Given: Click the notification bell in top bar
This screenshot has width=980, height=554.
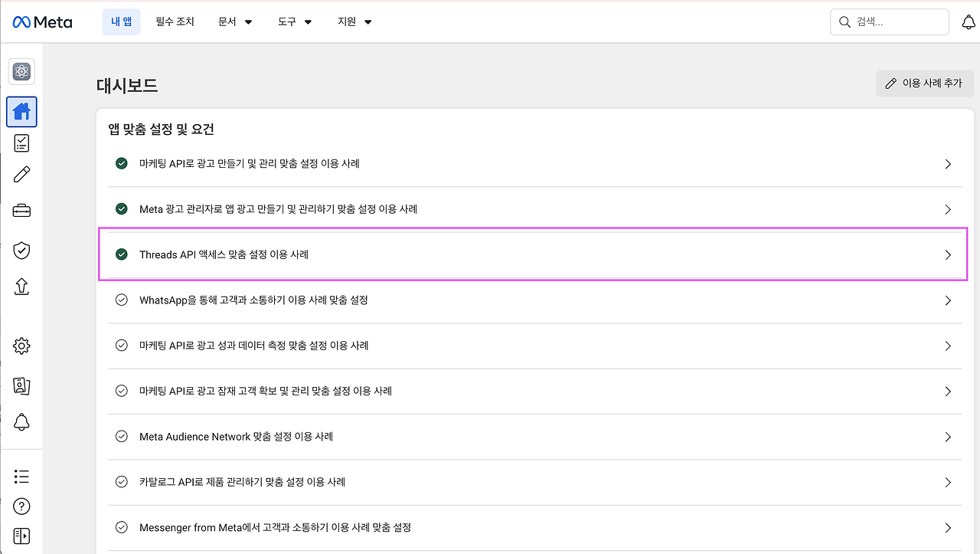Looking at the screenshot, I should pyautogui.click(x=969, y=22).
